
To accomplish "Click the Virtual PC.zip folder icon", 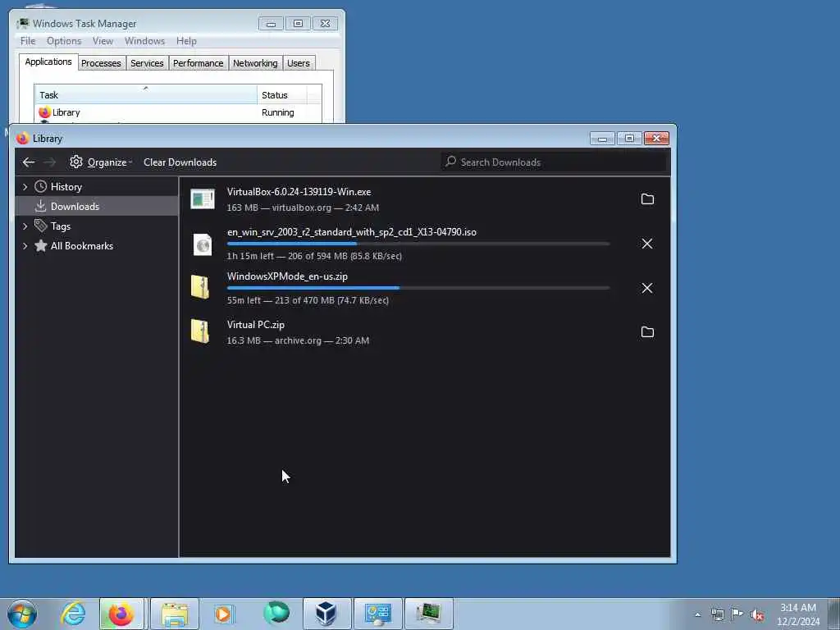I will (200, 331).
